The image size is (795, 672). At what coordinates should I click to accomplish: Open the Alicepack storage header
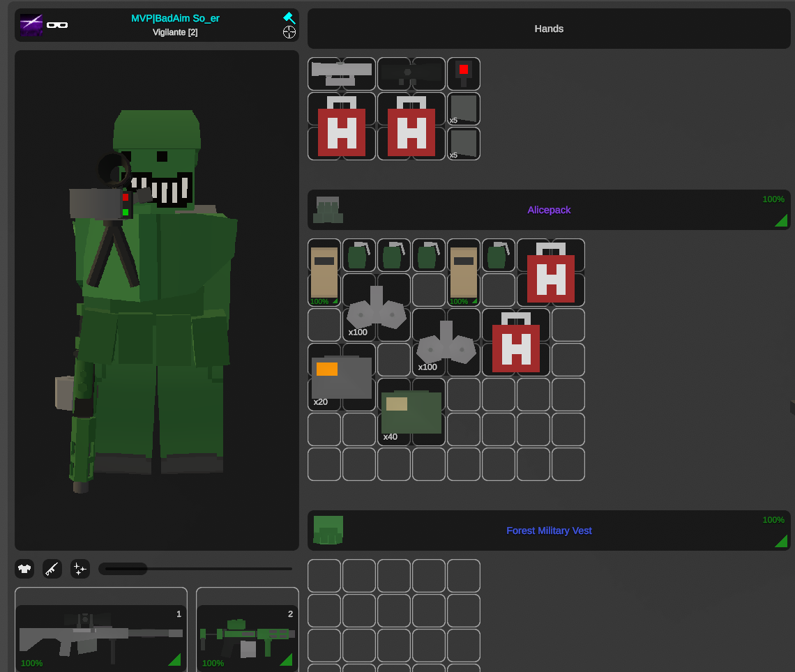(549, 210)
